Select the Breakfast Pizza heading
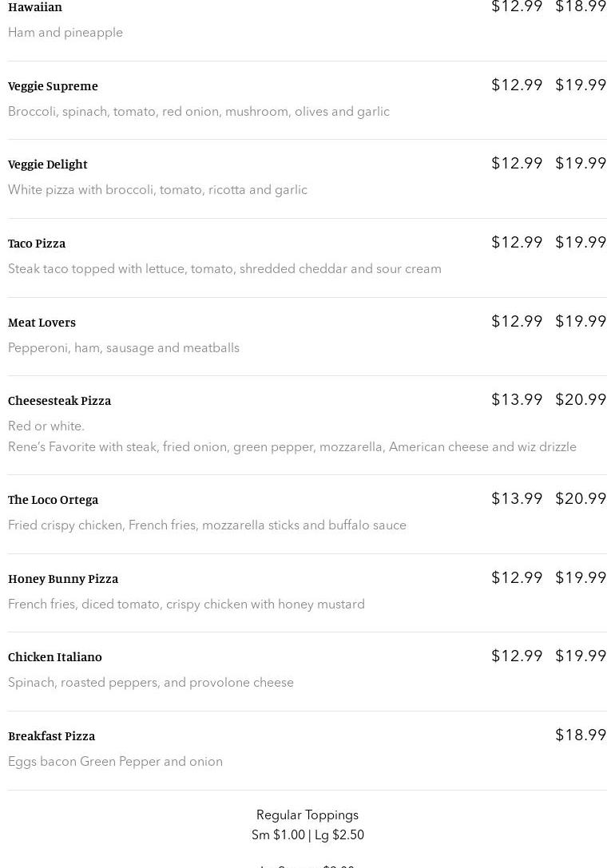Image resolution: width=615 pixels, height=868 pixels. coord(51,735)
